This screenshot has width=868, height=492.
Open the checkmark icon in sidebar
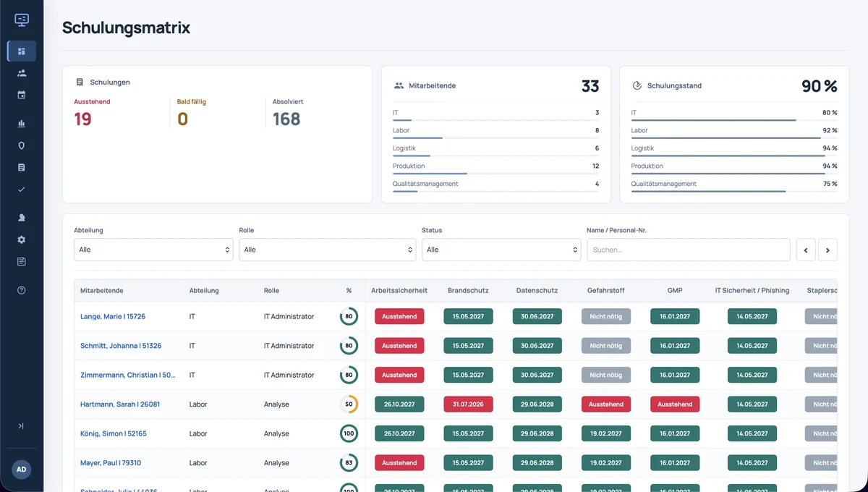(22, 189)
